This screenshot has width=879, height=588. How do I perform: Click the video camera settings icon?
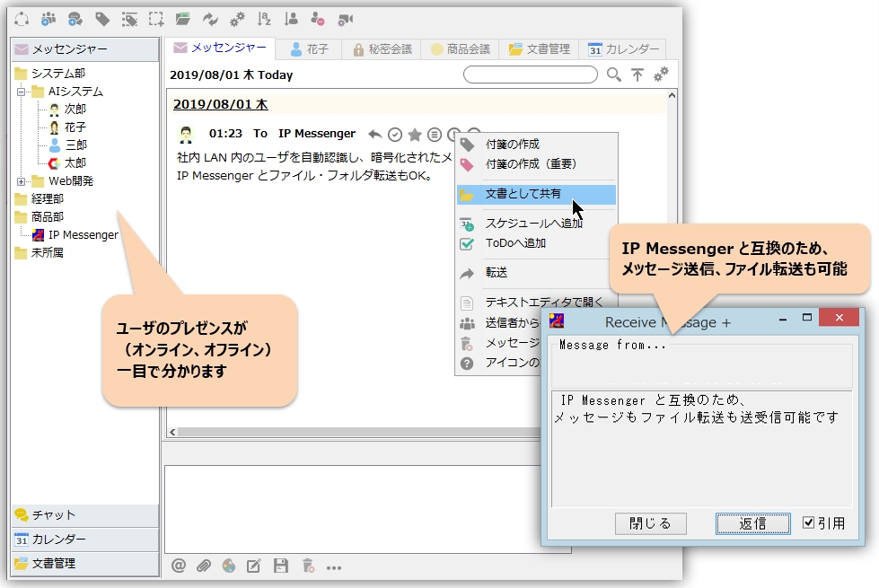point(345,20)
